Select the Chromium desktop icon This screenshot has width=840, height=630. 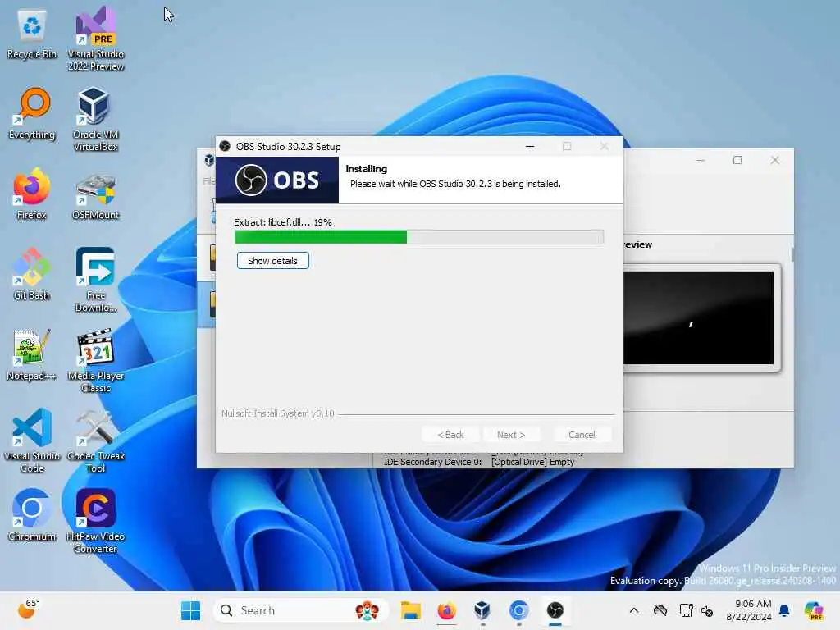[32, 515]
